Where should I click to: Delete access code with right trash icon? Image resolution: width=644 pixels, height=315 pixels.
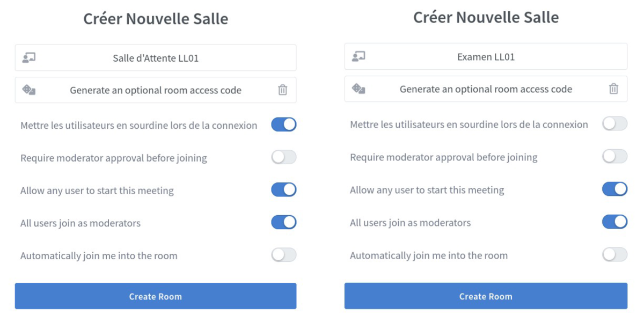click(613, 89)
